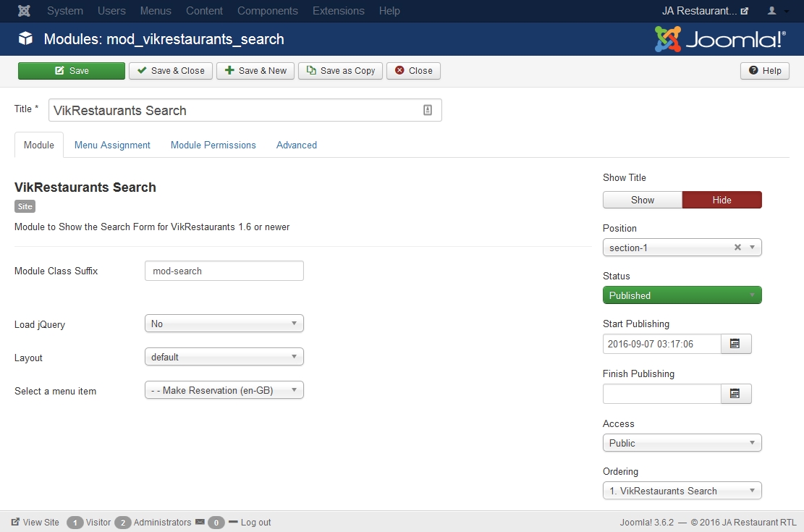Open the Content menu
The height and width of the screenshot is (532, 804).
(x=204, y=11)
